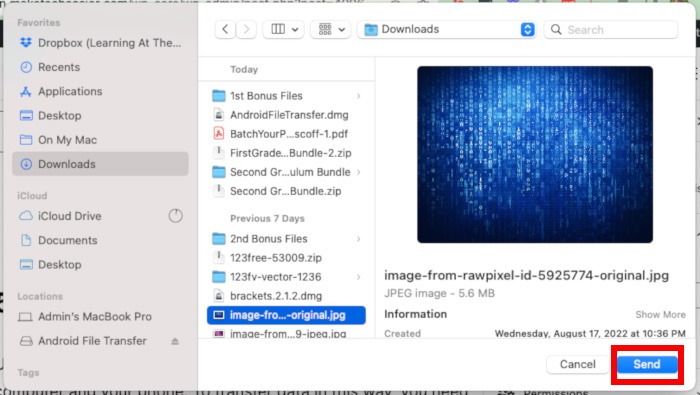
Task: Open Dropbox in Favorites sidebar
Action: [100, 43]
